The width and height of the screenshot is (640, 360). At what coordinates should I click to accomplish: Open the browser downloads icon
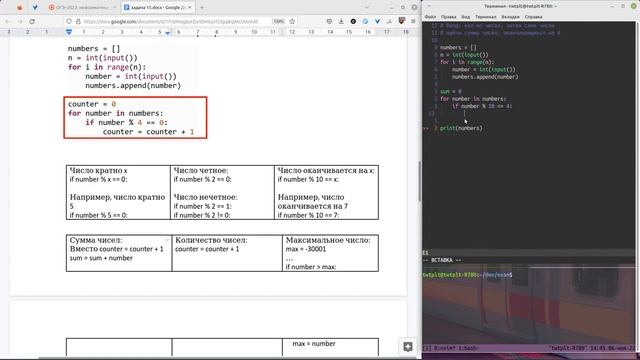(x=341, y=21)
